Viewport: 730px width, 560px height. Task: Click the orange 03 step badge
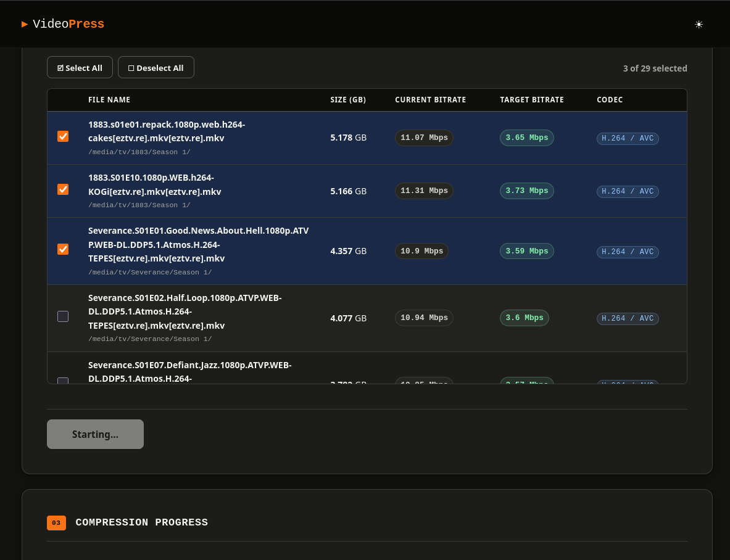point(56,523)
